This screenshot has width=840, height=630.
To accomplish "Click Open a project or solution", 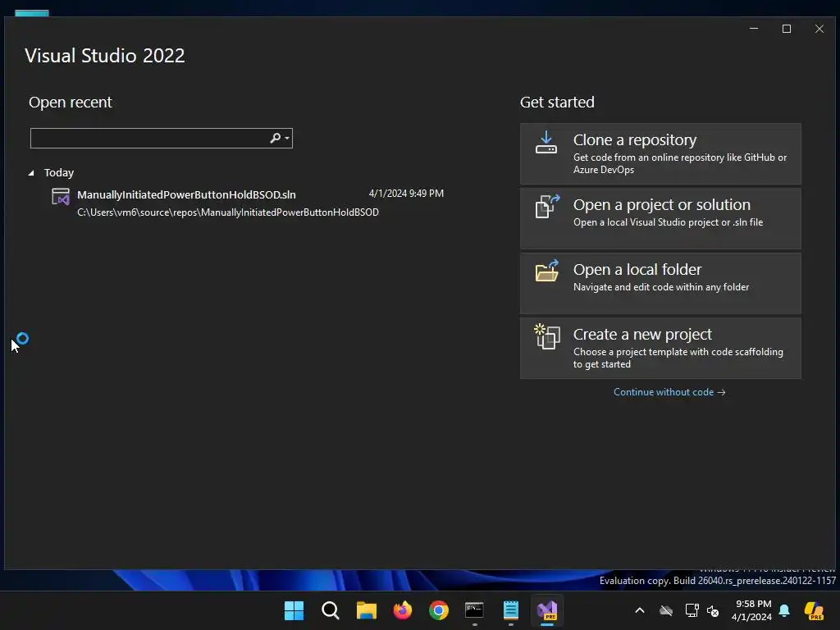I will [660, 218].
